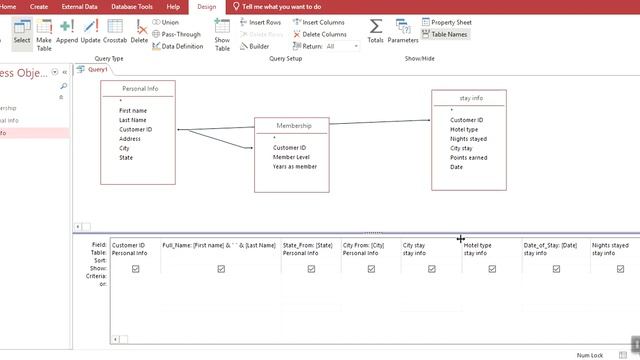Click the Tell me what you want search box

click(x=277, y=7)
